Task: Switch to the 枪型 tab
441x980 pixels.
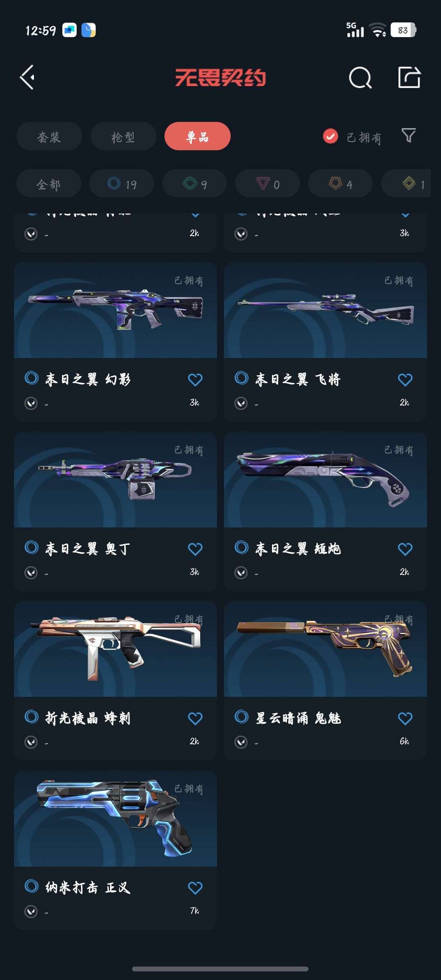Action: point(123,136)
